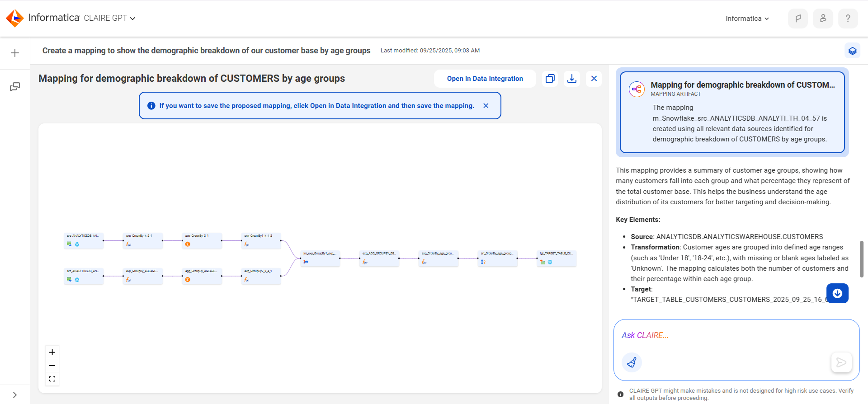Screen dimensions: 868x404
Task: Click the plus icon to start new chat
Action: (15, 53)
